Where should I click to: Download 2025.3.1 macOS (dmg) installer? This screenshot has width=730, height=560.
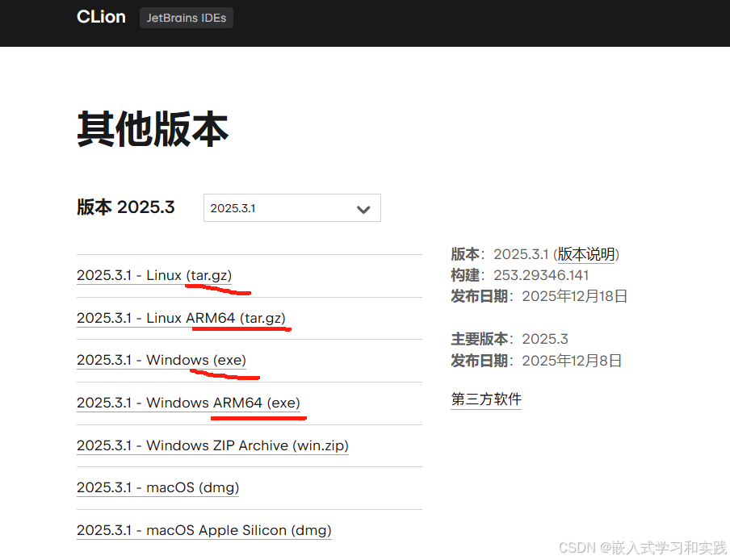point(157,487)
